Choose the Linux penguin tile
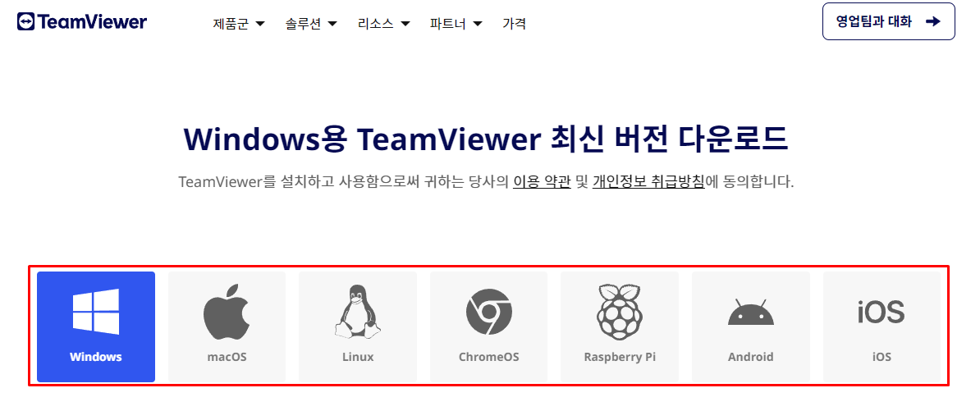 [x=358, y=326]
